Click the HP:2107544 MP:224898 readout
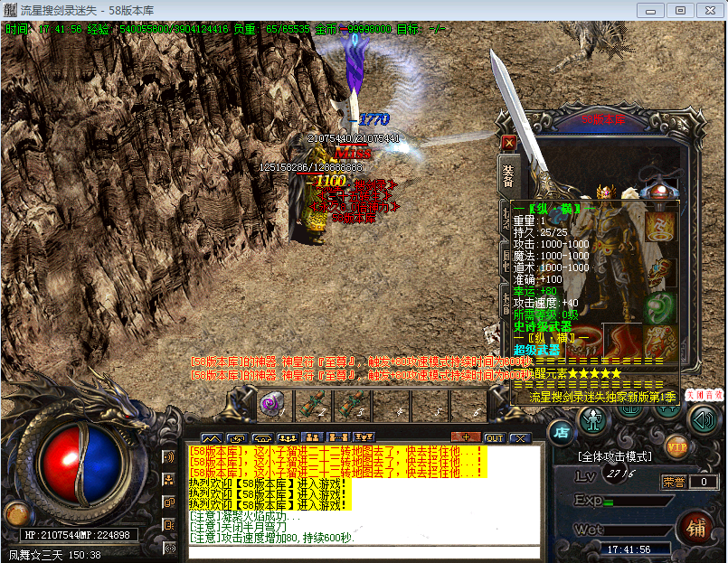728x563 pixels. (77, 535)
